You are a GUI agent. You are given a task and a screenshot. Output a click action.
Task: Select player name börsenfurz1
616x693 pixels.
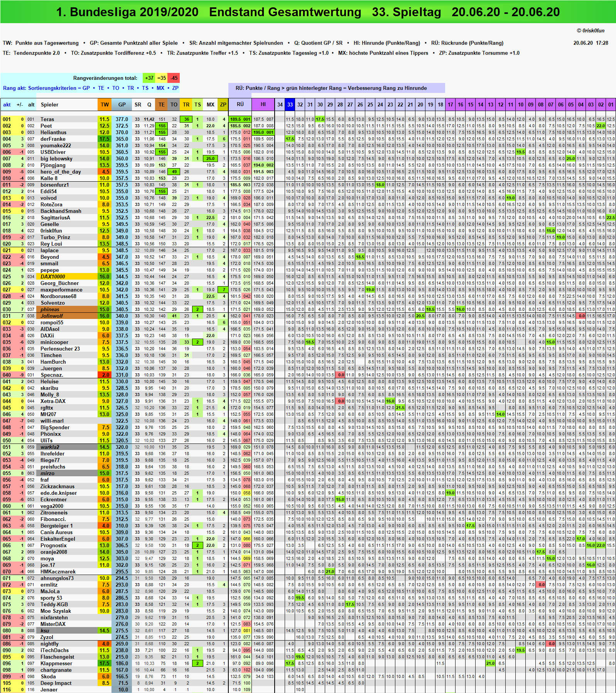pyautogui.click(x=55, y=185)
